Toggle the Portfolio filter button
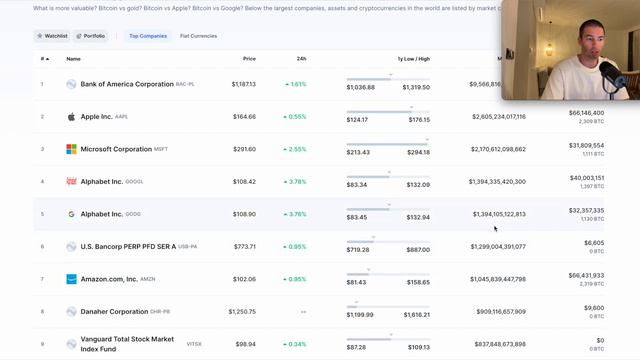Screen dimensions: 640x360 [x=91, y=36]
